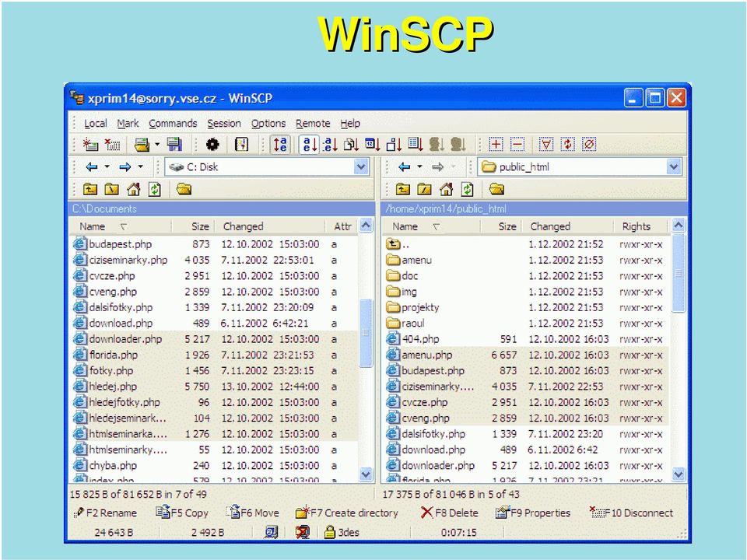Open the C: Disk drive dropdown
This screenshot has height=560, width=747.
[x=361, y=166]
